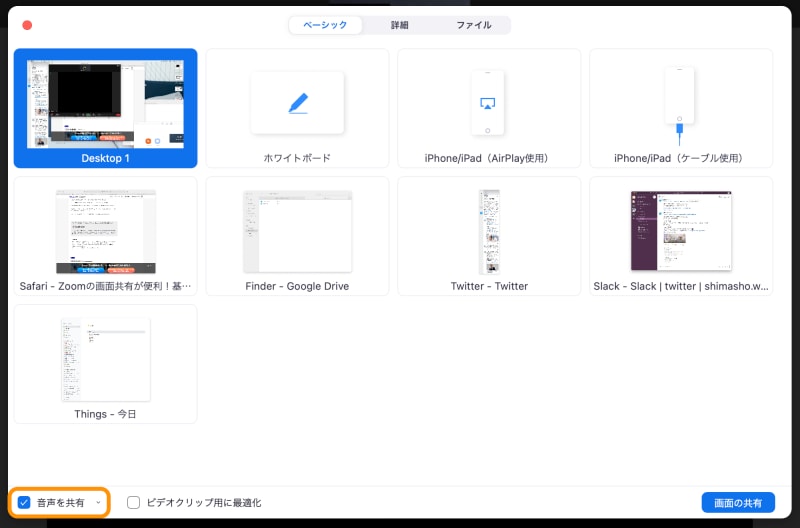Close the share dialog with red button
Viewport: 800px width, 528px height.
click(27, 25)
